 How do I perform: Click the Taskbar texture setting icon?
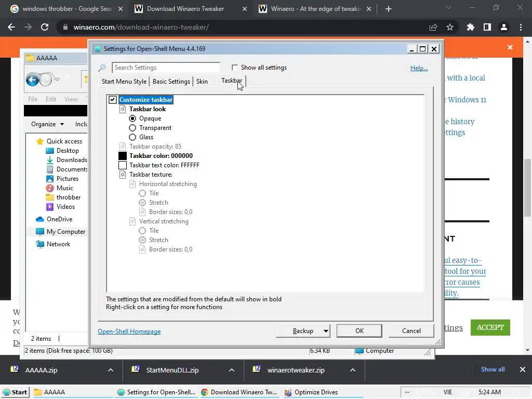tap(123, 175)
